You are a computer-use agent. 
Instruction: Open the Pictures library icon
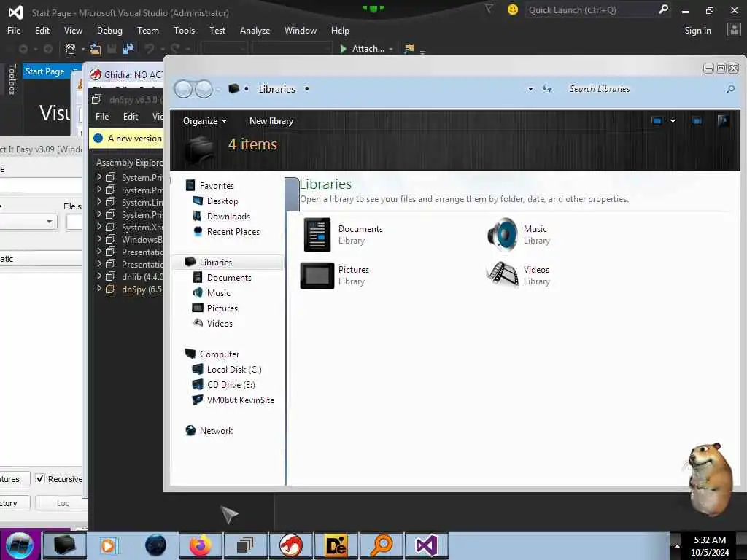317,275
